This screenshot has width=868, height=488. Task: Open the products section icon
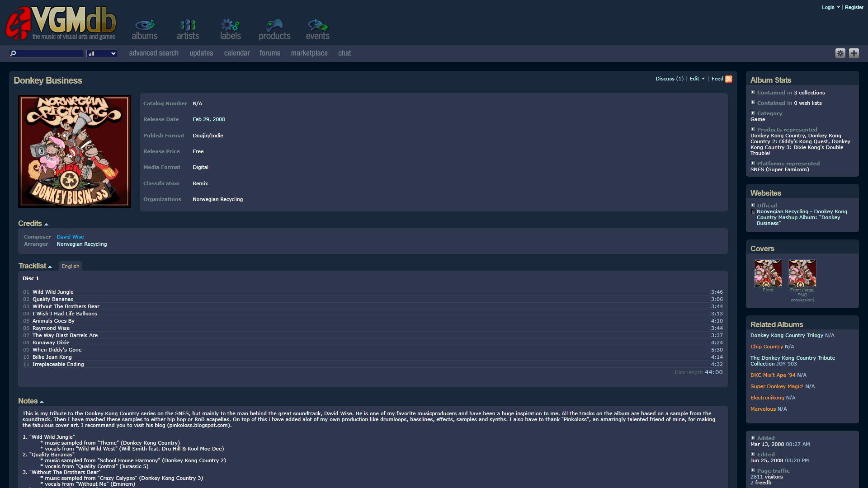click(x=274, y=30)
